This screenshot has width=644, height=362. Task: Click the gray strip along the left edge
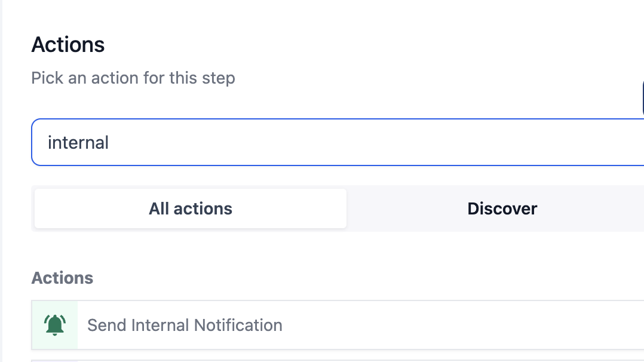tap(1, 181)
